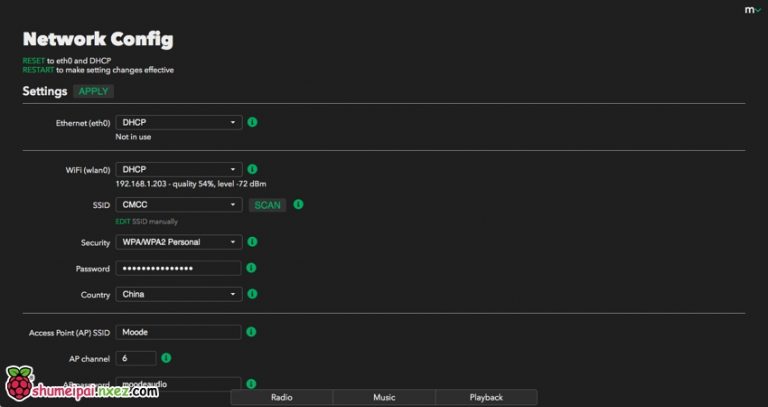Image resolution: width=768 pixels, height=407 pixels.
Task: Open the moOde menu in top-right corner
Action: tap(751, 10)
